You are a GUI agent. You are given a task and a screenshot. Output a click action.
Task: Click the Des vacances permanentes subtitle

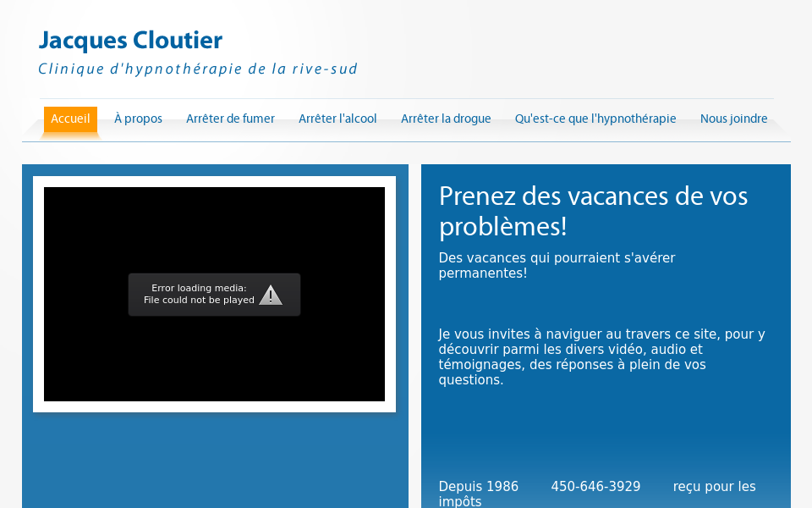[x=556, y=267]
